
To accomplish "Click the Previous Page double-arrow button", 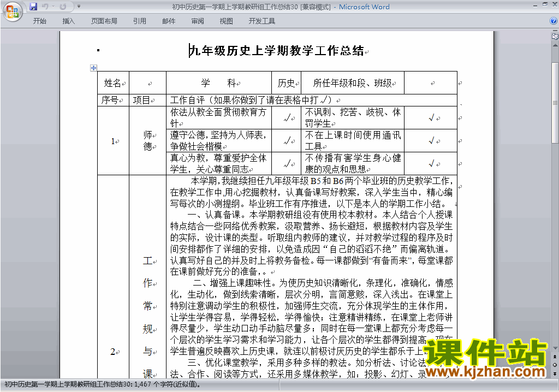I will (x=555, y=357).
